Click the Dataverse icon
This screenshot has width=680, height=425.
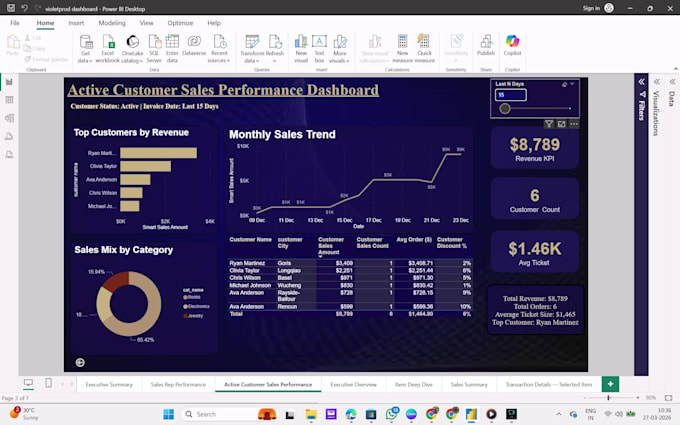coord(194,42)
